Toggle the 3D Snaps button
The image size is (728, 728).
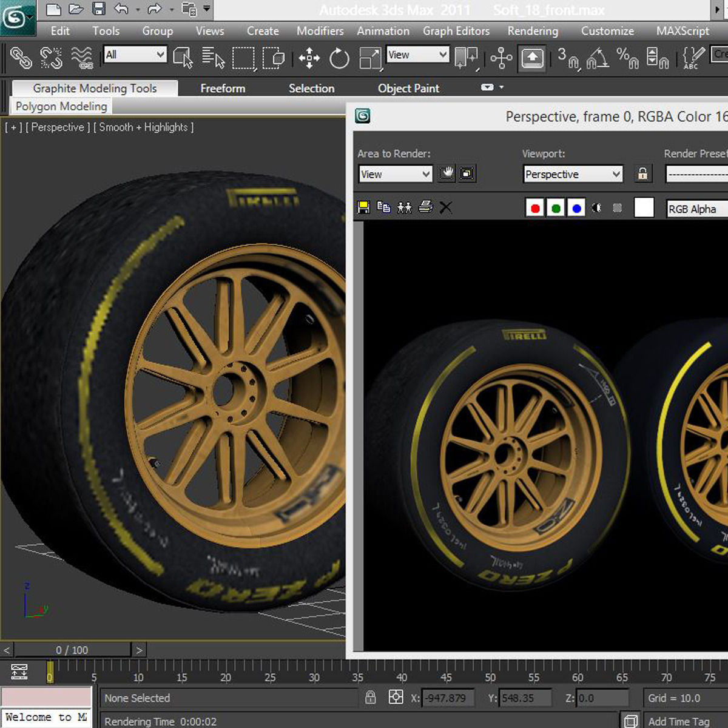pos(568,58)
